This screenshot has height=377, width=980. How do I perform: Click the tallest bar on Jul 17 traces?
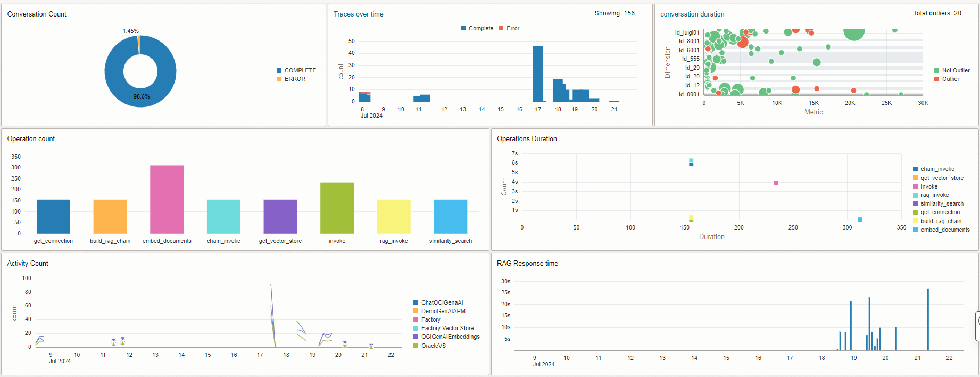[x=538, y=74]
